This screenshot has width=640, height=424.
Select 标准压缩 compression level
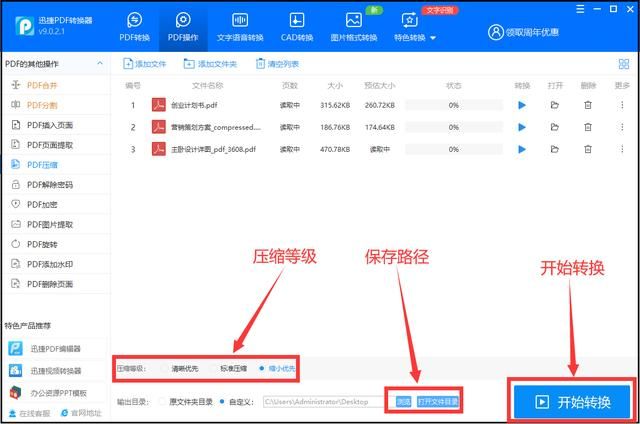[229, 369]
